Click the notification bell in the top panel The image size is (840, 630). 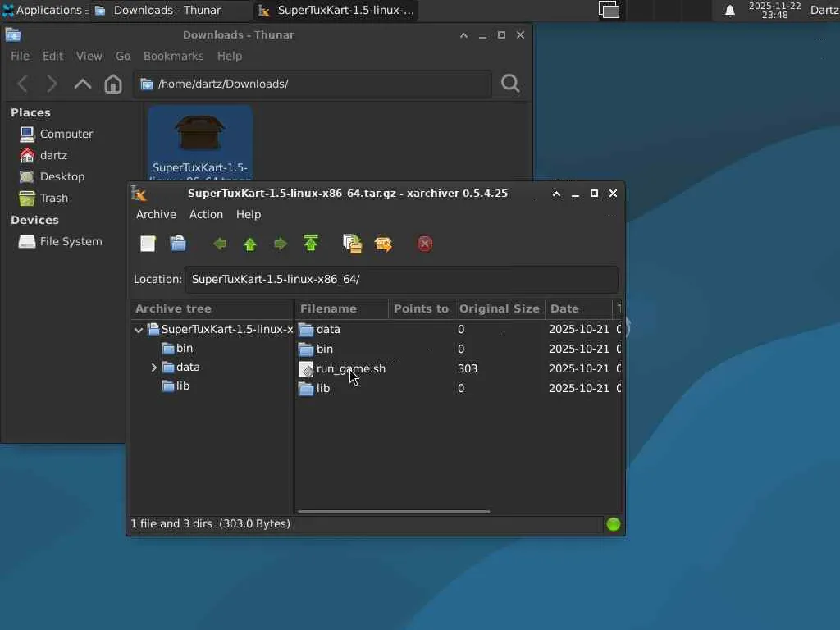coord(729,11)
